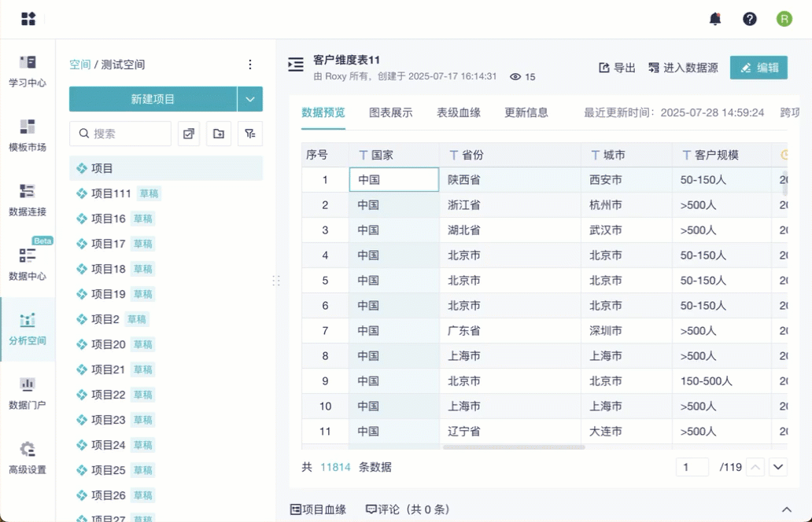Open 高级设置 in the sidebar
This screenshot has height=522, width=812.
pyautogui.click(x=28, y=458)
